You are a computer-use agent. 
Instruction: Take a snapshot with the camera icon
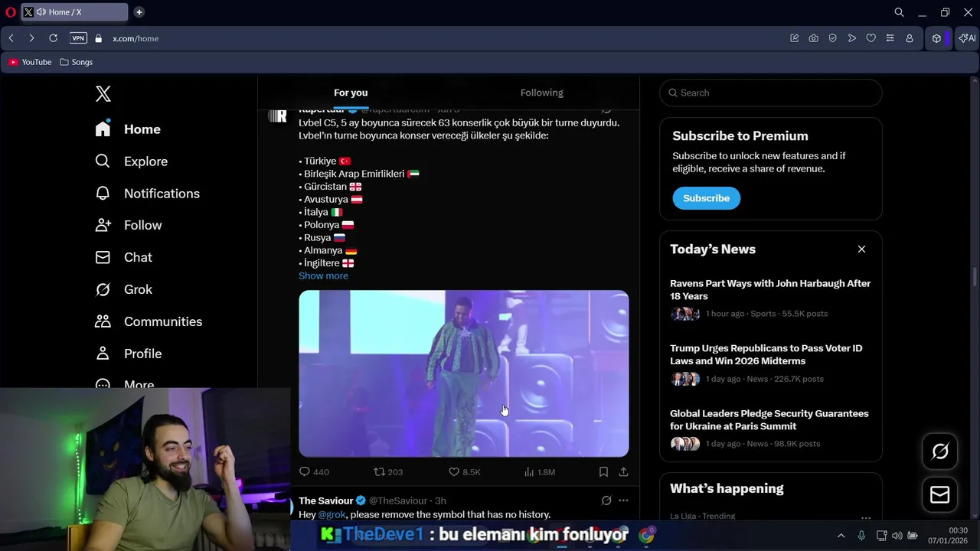point(813,38)
